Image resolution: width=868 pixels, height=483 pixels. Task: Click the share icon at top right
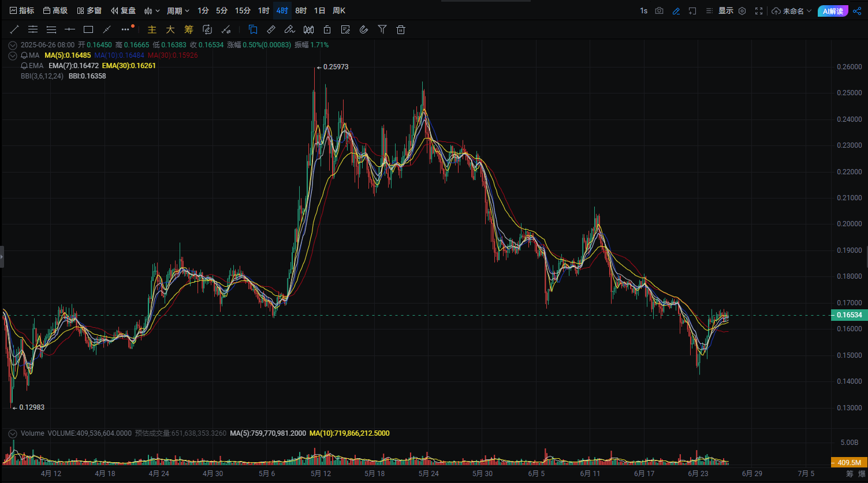[857, 11]
